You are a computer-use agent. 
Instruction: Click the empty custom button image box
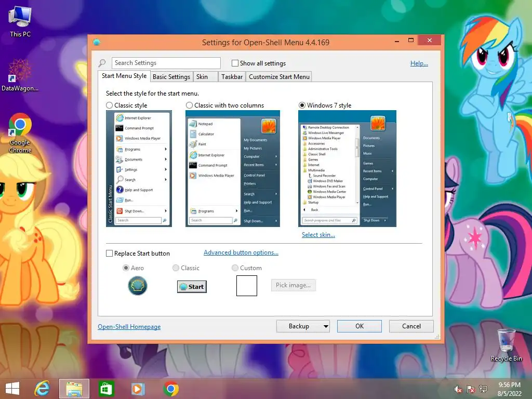tap(247, 286)
